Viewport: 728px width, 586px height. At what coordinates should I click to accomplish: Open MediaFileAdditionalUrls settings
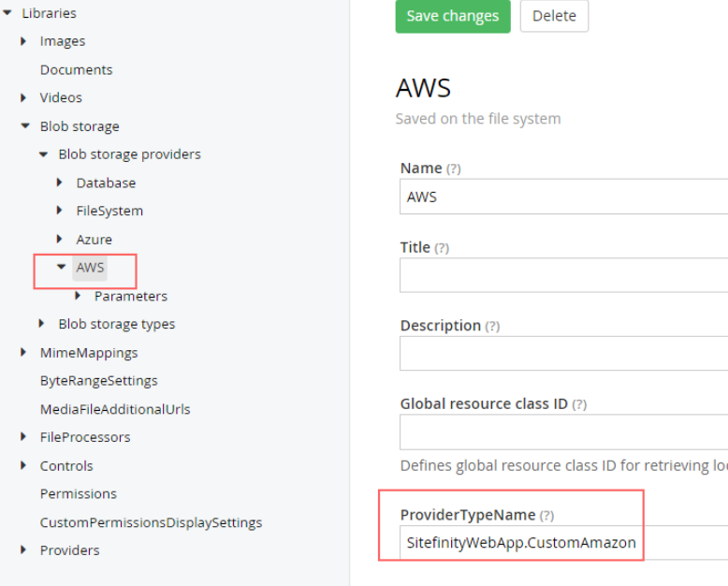point(115,409)
